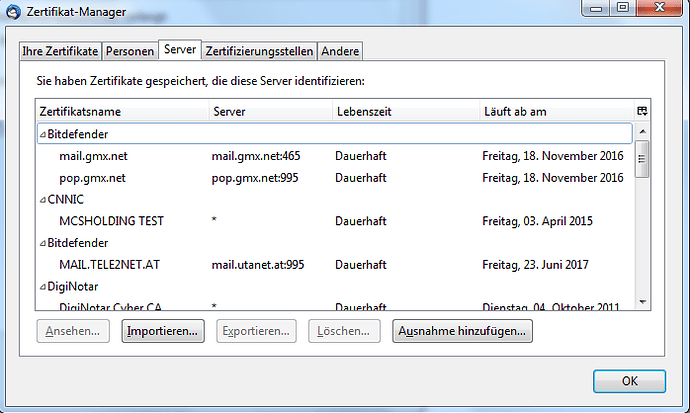The height and width of the screenshot is (413, 690).
Task: Select the MAIL.TELE2NET.AT certificate
Action: (x=334, y=265)
